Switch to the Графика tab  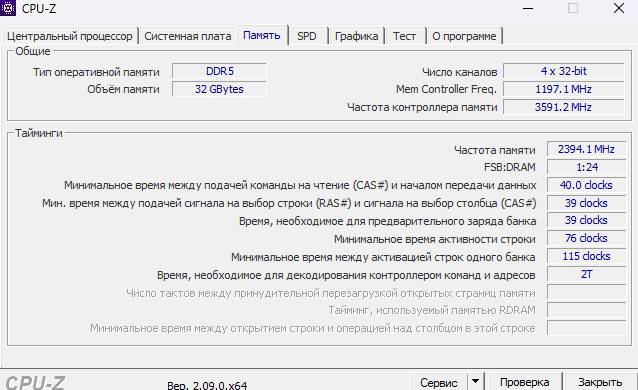tap(356, 36)
